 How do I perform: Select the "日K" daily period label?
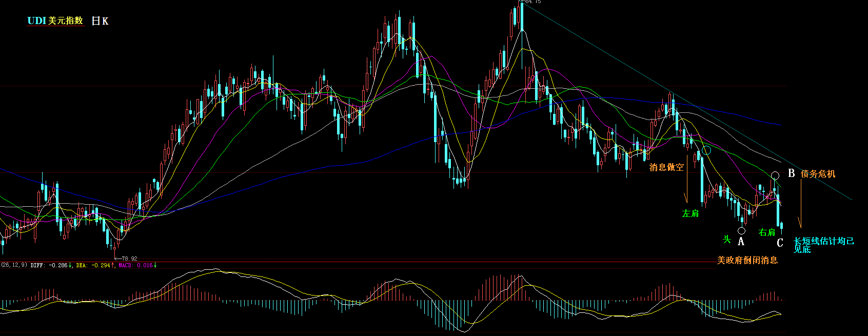click(100, 21)
